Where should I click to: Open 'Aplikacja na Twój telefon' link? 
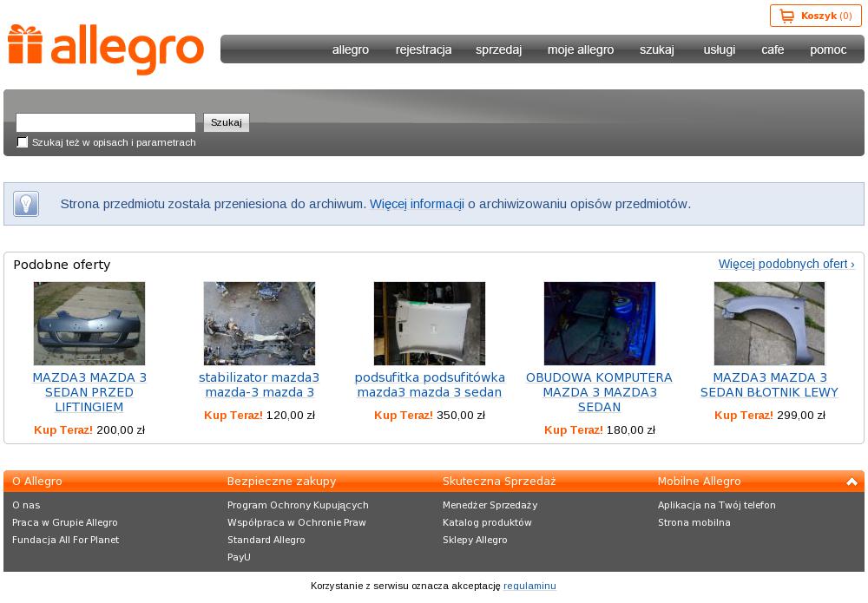717,505
